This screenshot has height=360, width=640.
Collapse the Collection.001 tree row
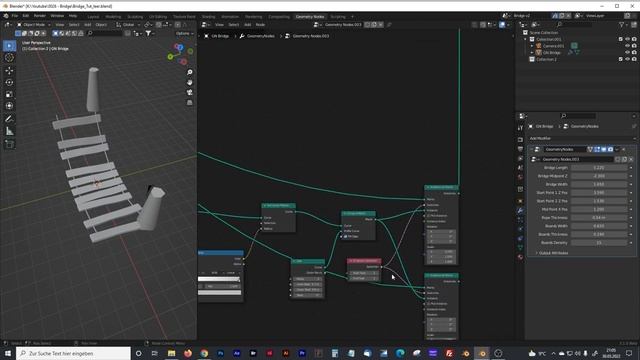coord(525,39)
